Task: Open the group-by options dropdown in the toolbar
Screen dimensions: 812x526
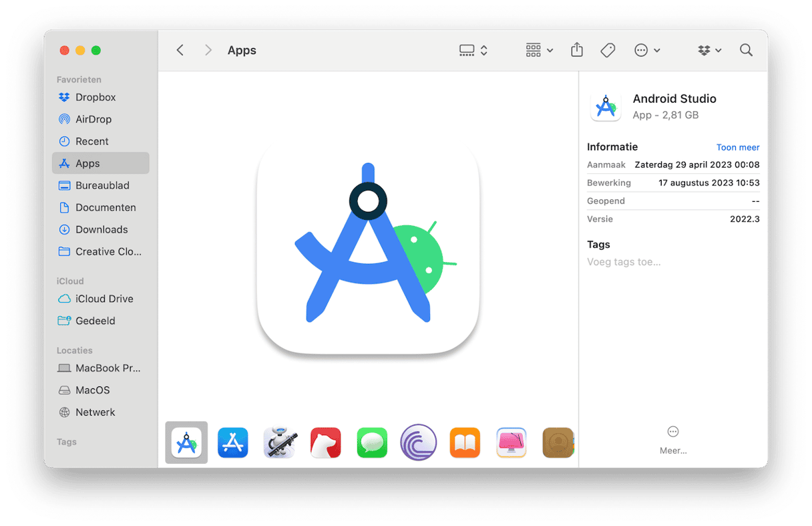Action: [538, 49]
